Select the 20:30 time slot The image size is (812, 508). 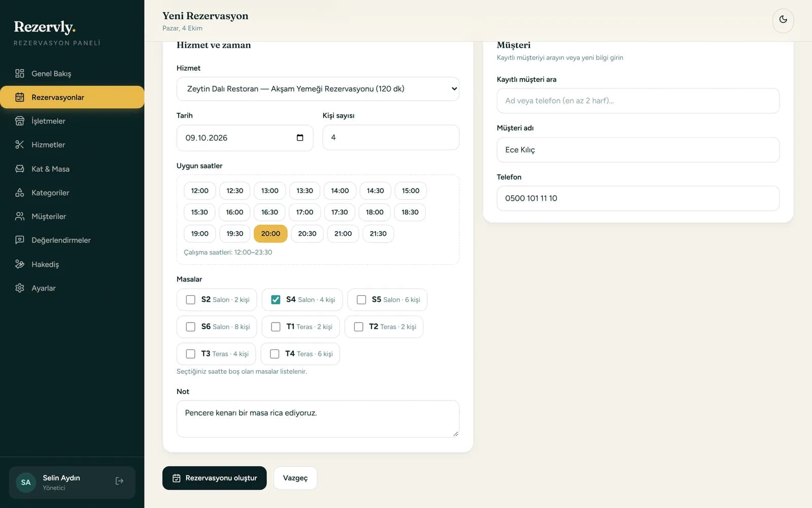click(307, 234)
